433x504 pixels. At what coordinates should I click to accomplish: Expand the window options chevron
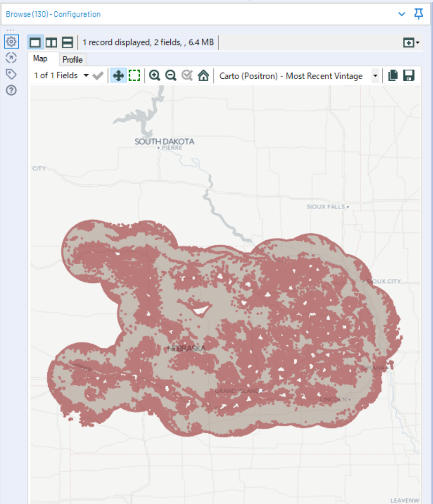pos(402,14)
